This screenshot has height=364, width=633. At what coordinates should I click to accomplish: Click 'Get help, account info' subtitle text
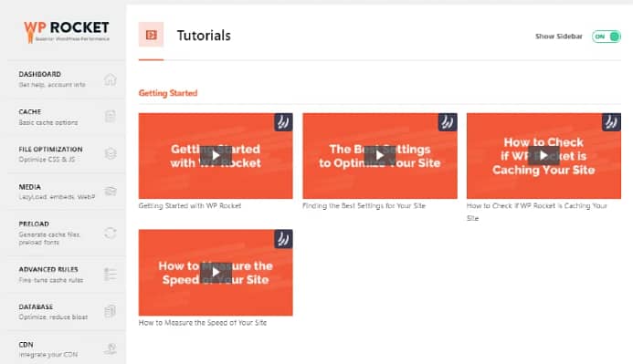(x=52, y=85)
